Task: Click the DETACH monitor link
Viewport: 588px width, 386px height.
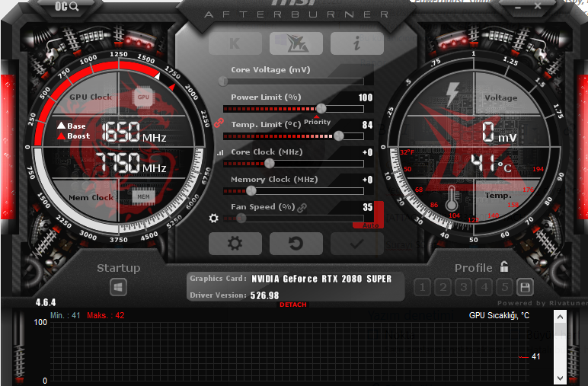Action: [x=293, y=305]
